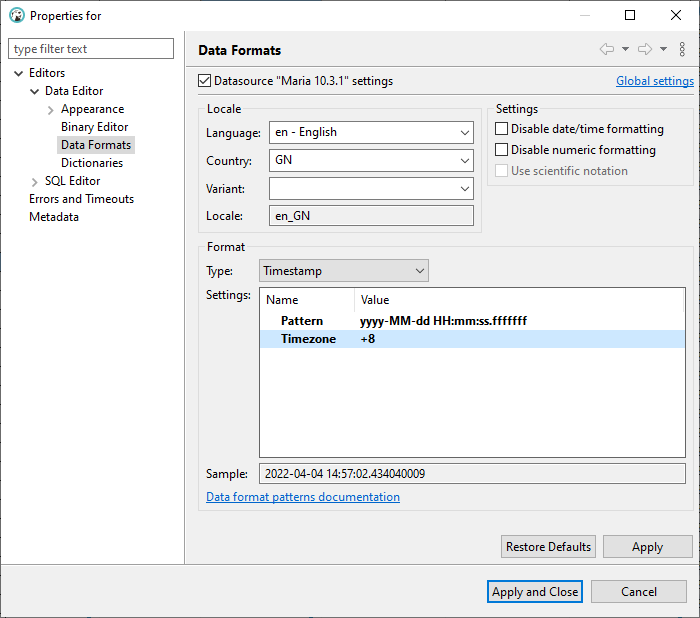The width and height of the screenshot is (700, 618).
Task: Enable Disable numeric formatting checkbox
Action: click(x=501, y=150)
